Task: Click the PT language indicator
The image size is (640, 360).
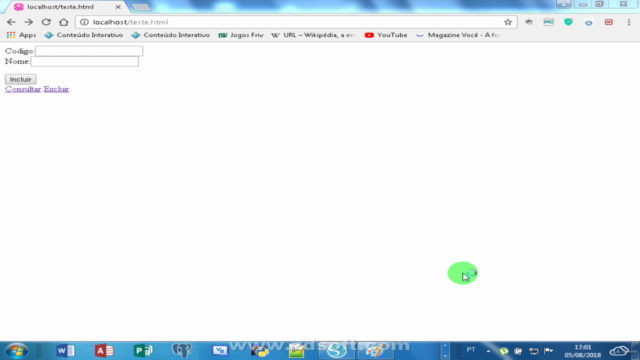Action: 471,350
